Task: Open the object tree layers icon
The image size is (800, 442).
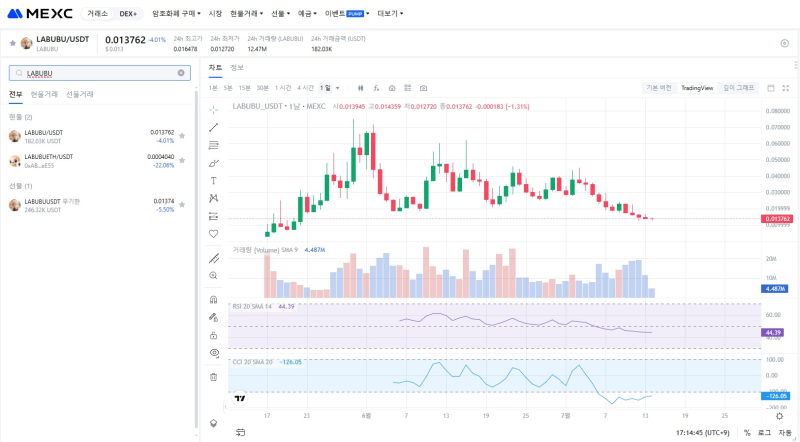Action: (214, 423)
